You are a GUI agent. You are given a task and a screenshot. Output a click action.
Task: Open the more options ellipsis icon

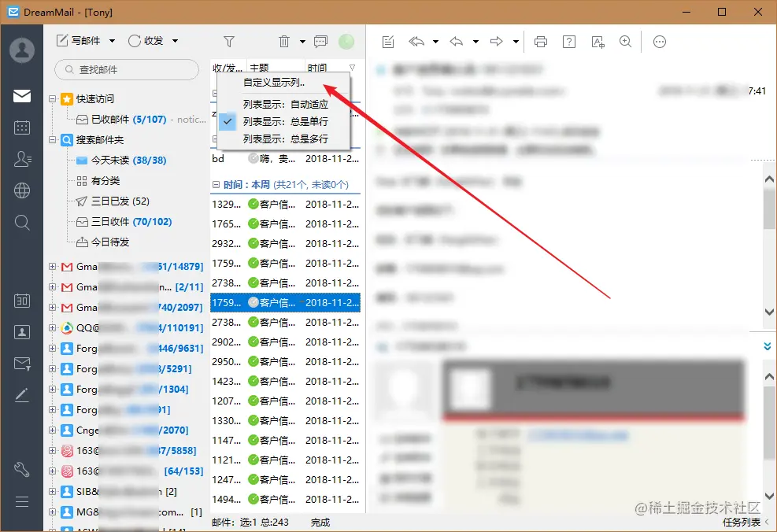660,42
